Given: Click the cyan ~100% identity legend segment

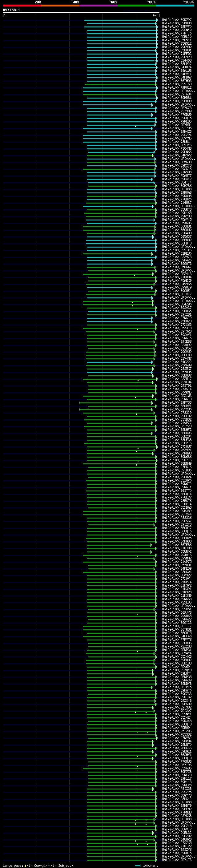Looking at the screenshot, I should (x=175, y=6).
